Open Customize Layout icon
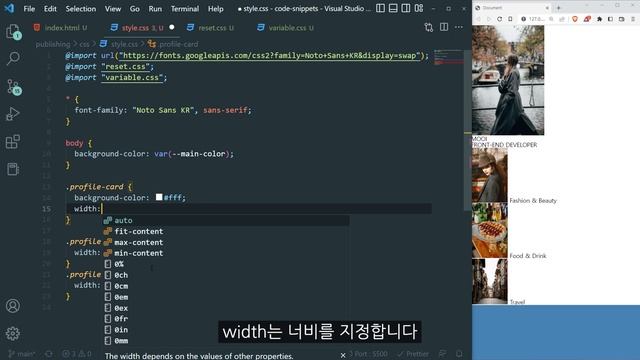Screen dimensions: 640x360 point(419,8)
